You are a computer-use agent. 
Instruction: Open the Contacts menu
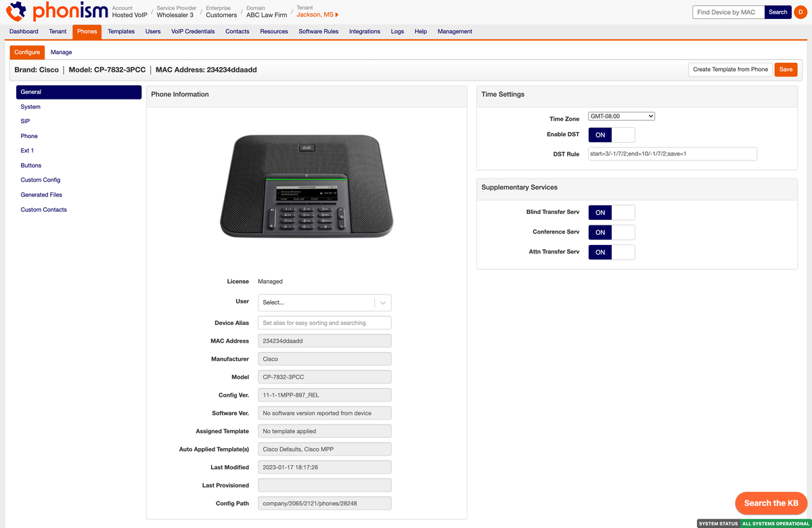coord(238,31)
